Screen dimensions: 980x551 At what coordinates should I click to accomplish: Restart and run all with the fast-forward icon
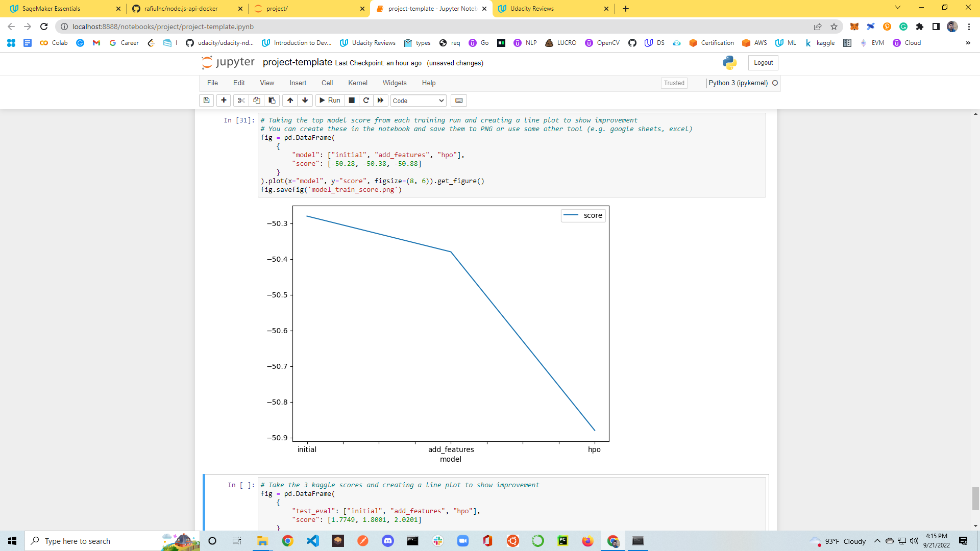380,101
